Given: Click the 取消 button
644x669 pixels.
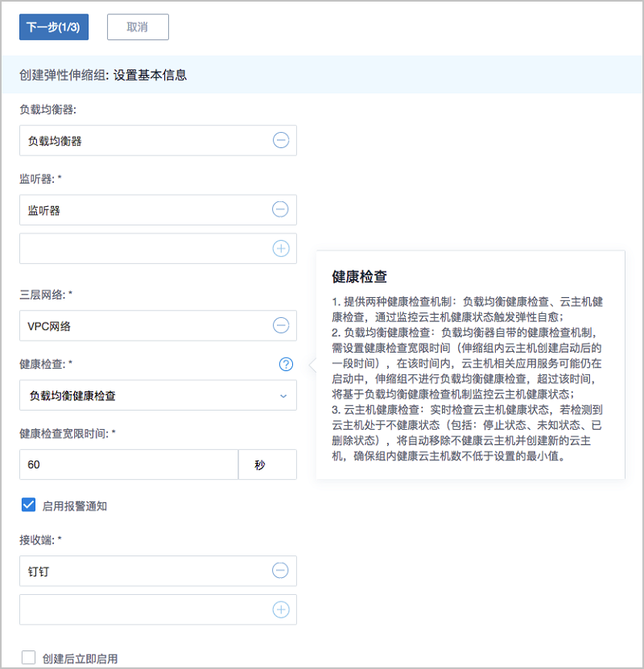Looking at the screenshot, I should (x=138, y=27).
